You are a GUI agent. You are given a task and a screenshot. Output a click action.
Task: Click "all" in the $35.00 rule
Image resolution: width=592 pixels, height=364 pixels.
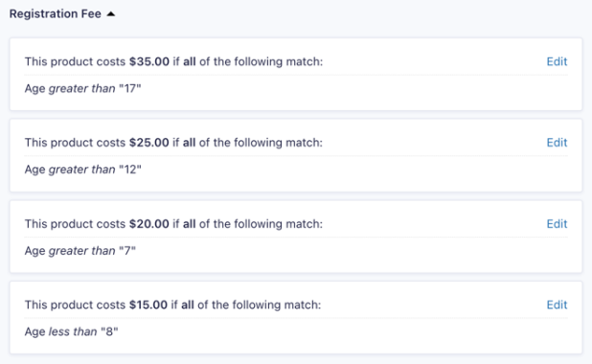pos(190,61)
